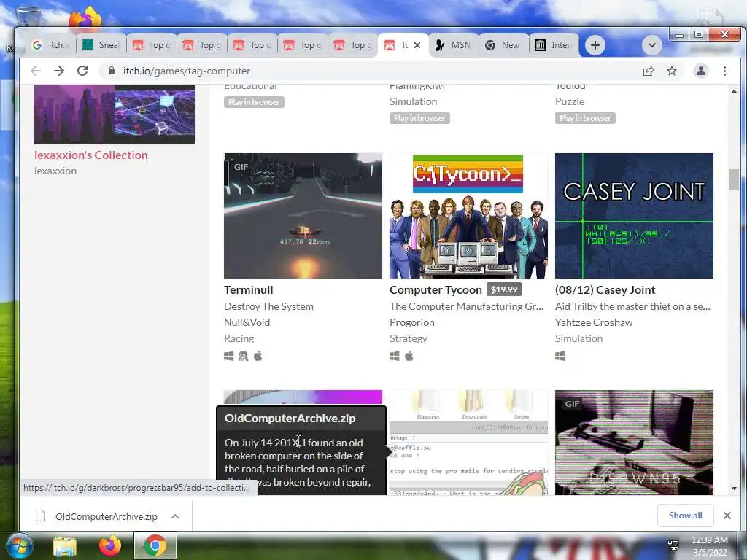Click Show all downloads button
747x560 pixels.
point(685,516)
